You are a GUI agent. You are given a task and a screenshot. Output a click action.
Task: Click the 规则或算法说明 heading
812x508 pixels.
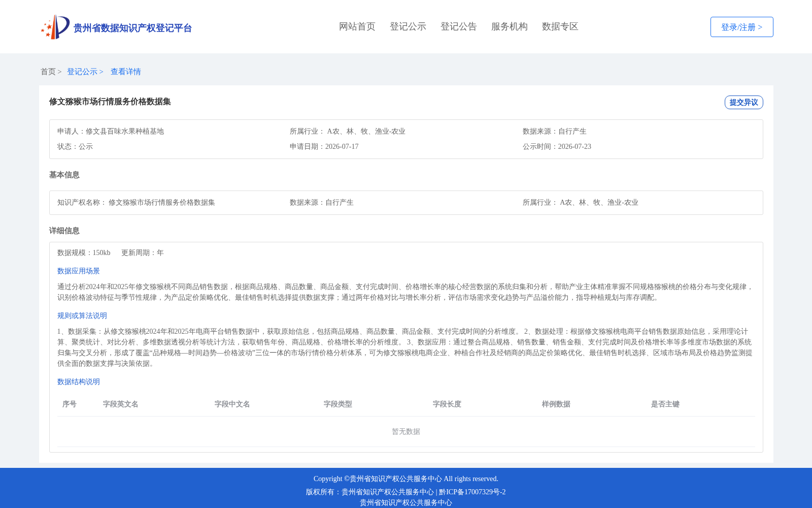tap(82, 315)
